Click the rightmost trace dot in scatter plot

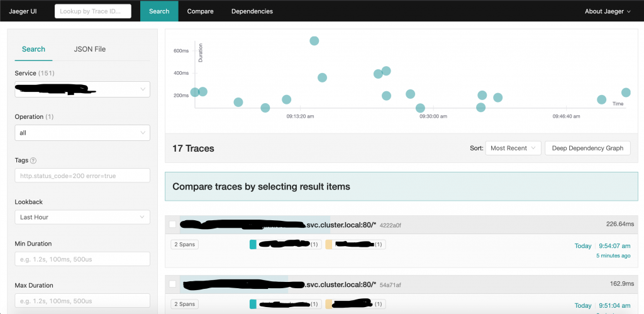click(x=626, y=93)
